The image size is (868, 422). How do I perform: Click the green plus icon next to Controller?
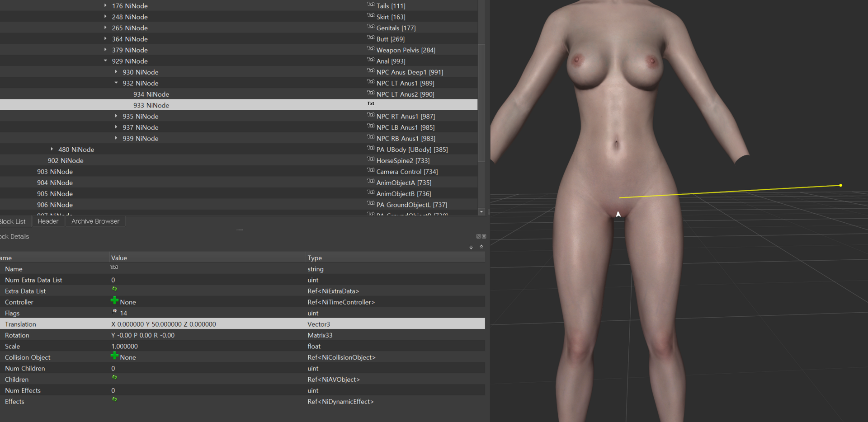[114, 300]
